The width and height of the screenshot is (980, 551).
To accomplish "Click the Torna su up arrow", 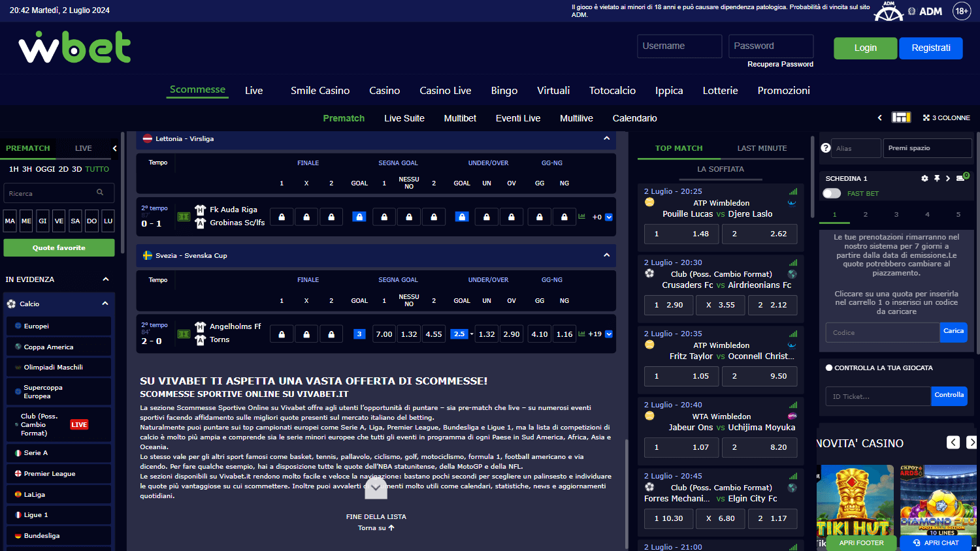I will pyautogui.click(x=391, y=527).
